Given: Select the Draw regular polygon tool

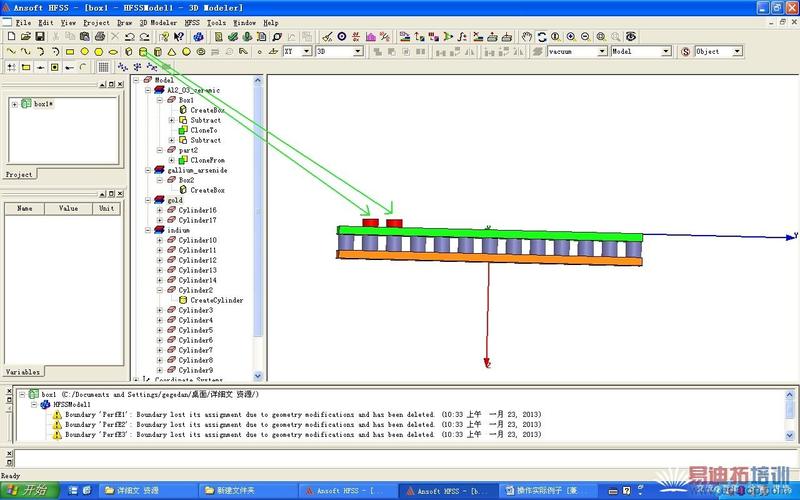Looking at the screenshot, I should tap(99, 52).
